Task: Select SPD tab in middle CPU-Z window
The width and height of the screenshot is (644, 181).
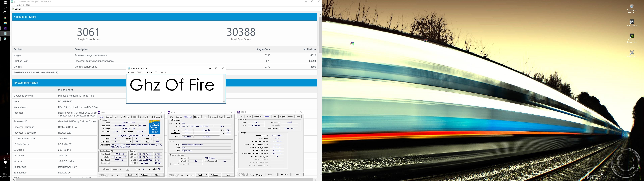Action: coord(205,117)
